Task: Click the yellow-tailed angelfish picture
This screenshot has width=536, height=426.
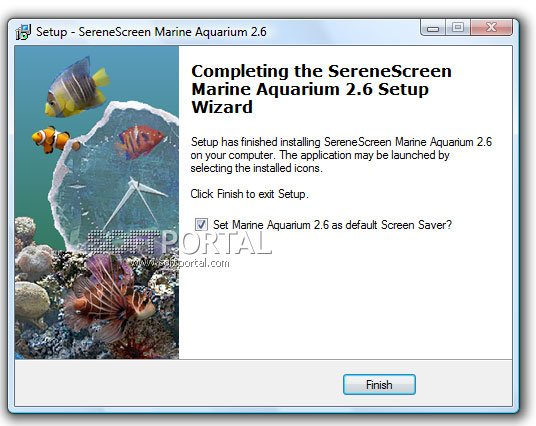Action: pyautogui.click(x=77, y=88)
